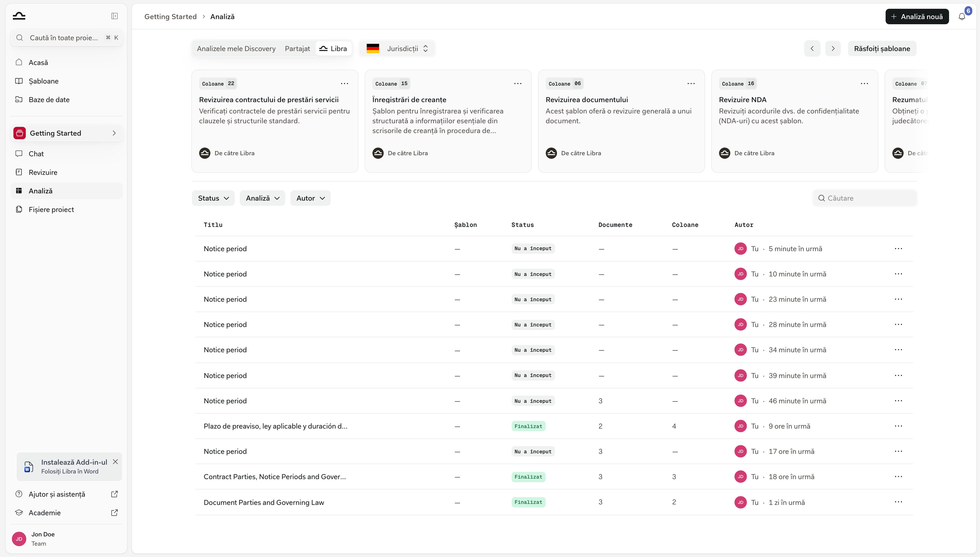Open row menu for the 18 ore în urmă entry
This screenshot has height=557, width=980.
click(898, 477)
